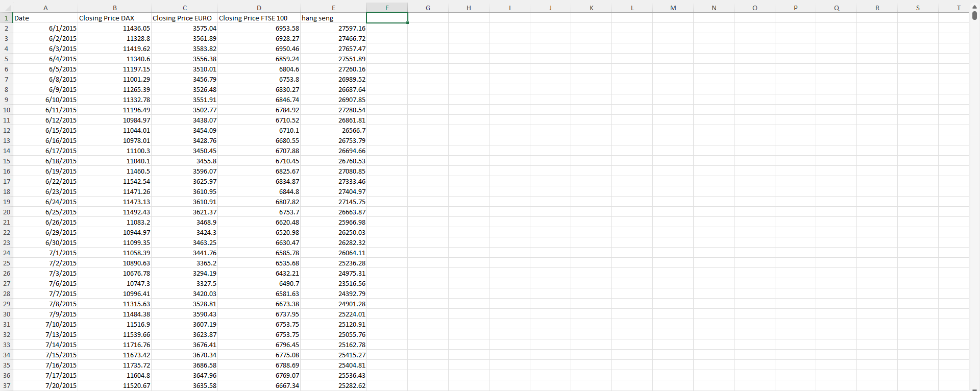Click the active empty cell F1
This screenshot has width=980, height=391.
pyautogui.click(x=387, y=18)
